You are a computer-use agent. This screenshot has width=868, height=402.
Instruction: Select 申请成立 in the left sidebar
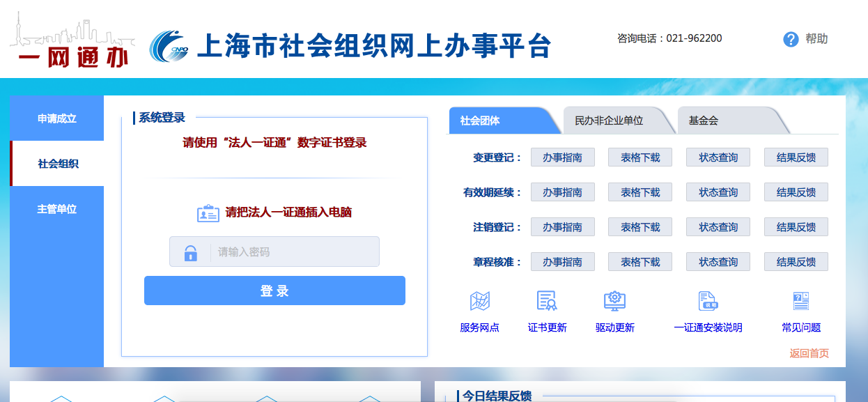pos(57,118)
